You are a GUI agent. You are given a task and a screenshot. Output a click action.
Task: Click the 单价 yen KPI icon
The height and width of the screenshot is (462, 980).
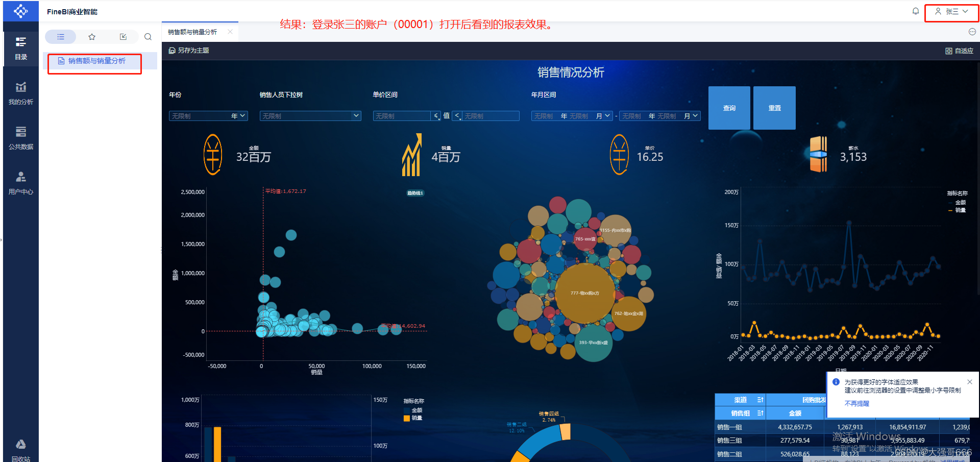[619, 154]
